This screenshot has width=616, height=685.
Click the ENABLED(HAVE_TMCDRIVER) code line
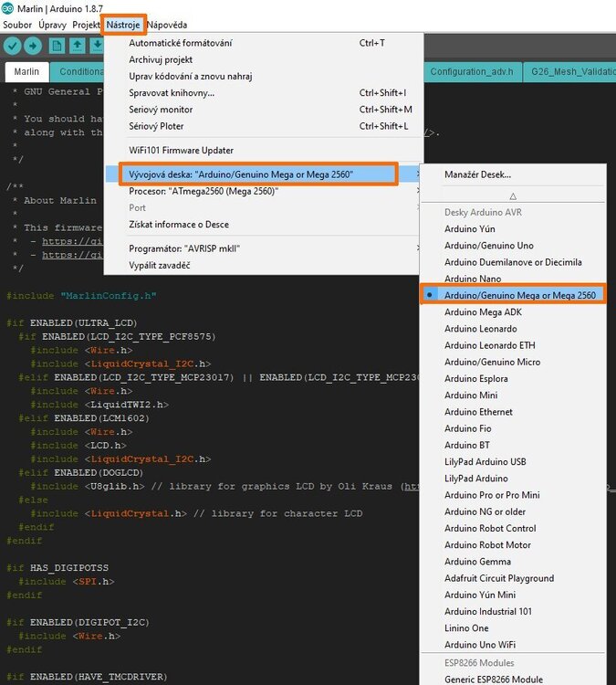[x=87, y=677]
